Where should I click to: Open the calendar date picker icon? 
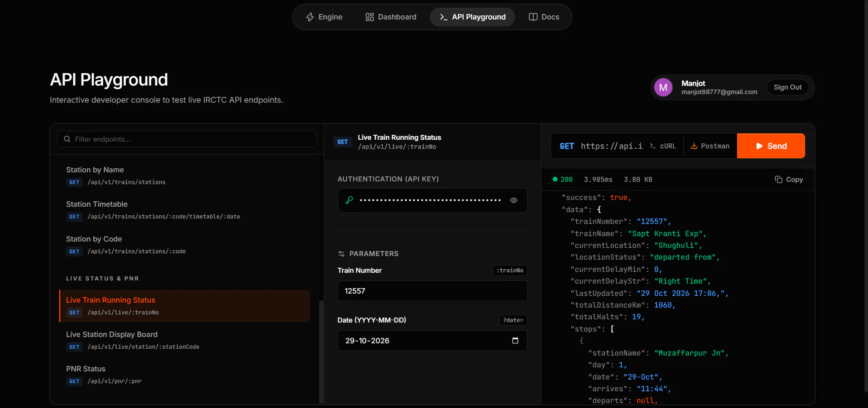coord(515,341)
